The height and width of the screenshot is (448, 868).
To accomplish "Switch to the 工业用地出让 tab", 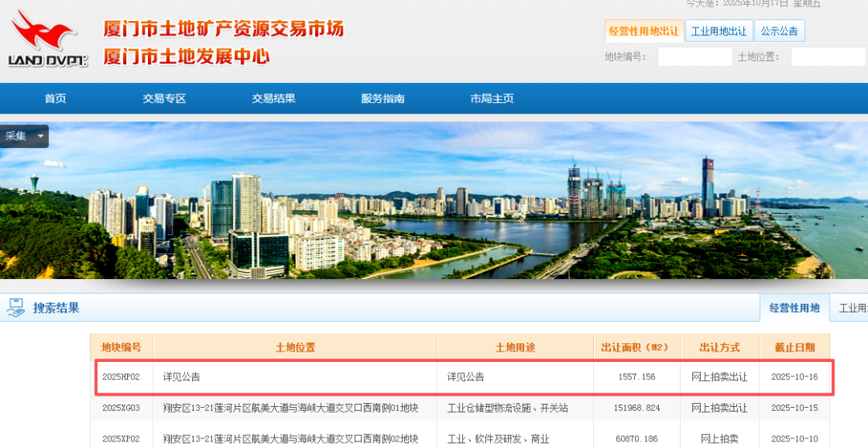I will click(719, 31).
